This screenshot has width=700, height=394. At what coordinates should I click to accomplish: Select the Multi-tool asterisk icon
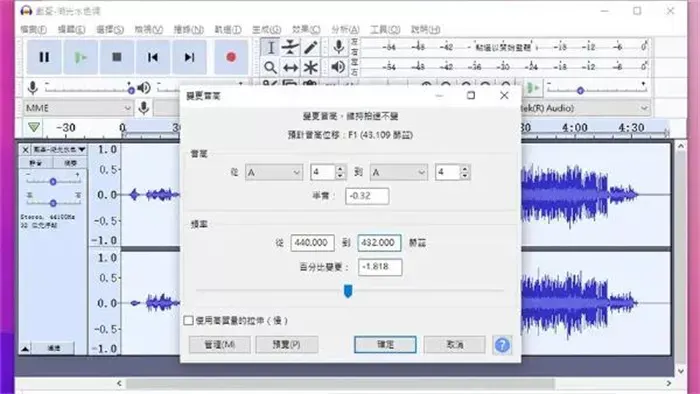[x=311, y=67]
